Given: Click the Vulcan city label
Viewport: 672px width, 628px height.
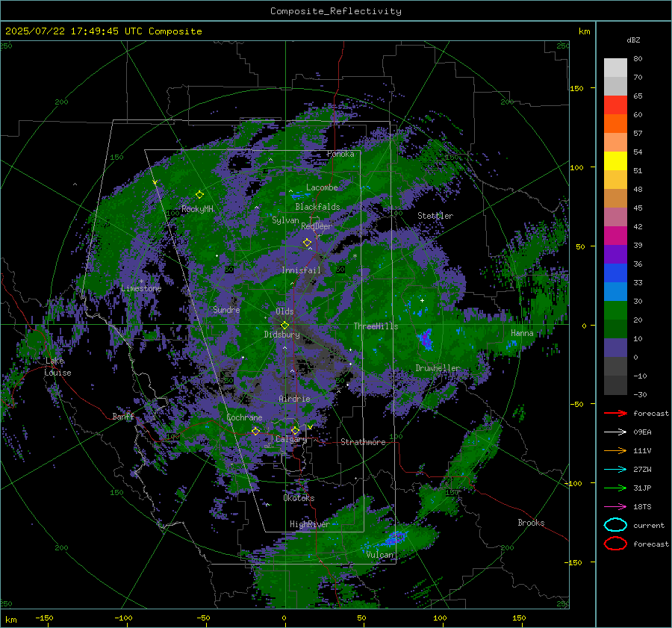Looking at the screenshot, I should tap(379, 555).
